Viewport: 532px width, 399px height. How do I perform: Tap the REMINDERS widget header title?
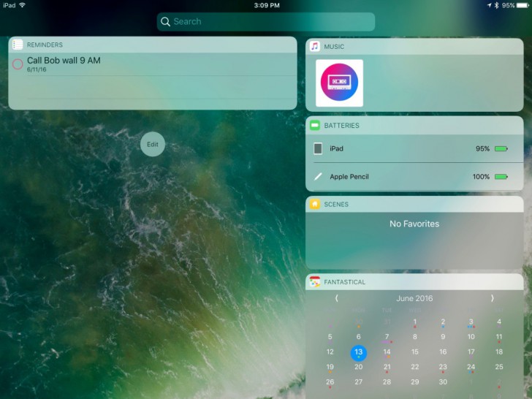point(45,45)
